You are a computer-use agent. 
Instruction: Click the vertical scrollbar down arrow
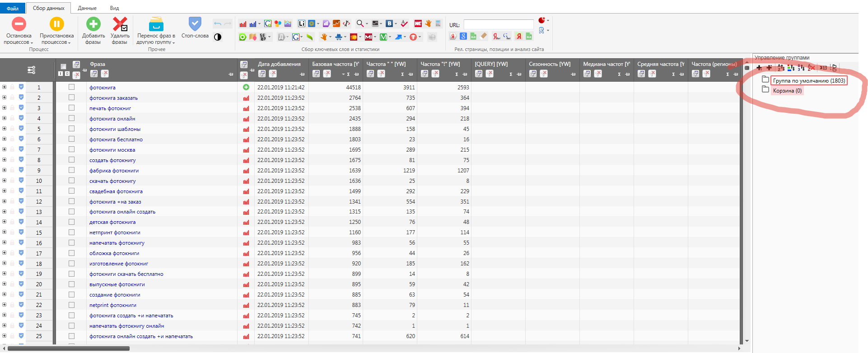point(747,341)
